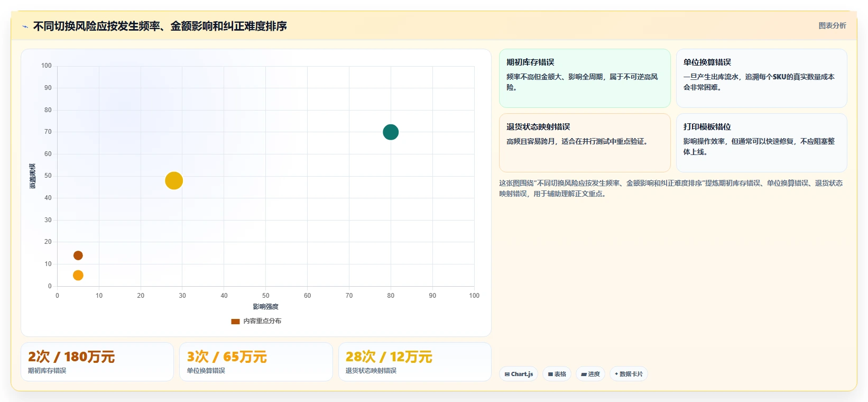Click the 表格 tag icon
This screenshot has height=402, width=868.
pyautogui.click(x=550, y=374)
